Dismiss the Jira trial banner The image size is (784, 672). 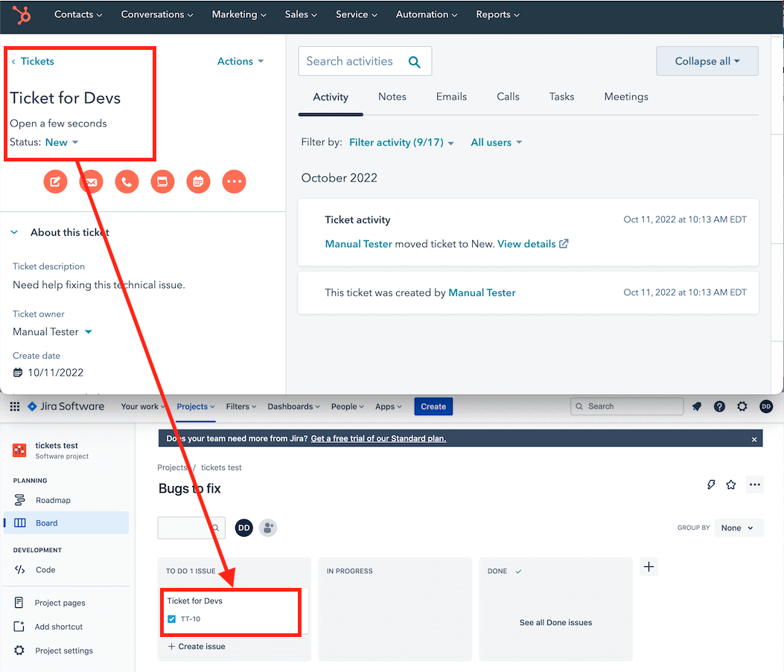click(754, 439)
